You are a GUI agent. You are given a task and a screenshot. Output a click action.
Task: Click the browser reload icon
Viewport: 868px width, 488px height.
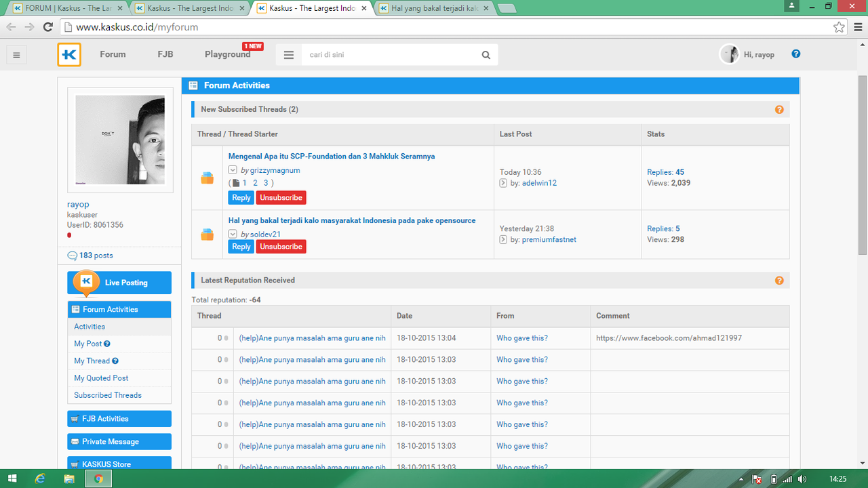click(47, 27)
